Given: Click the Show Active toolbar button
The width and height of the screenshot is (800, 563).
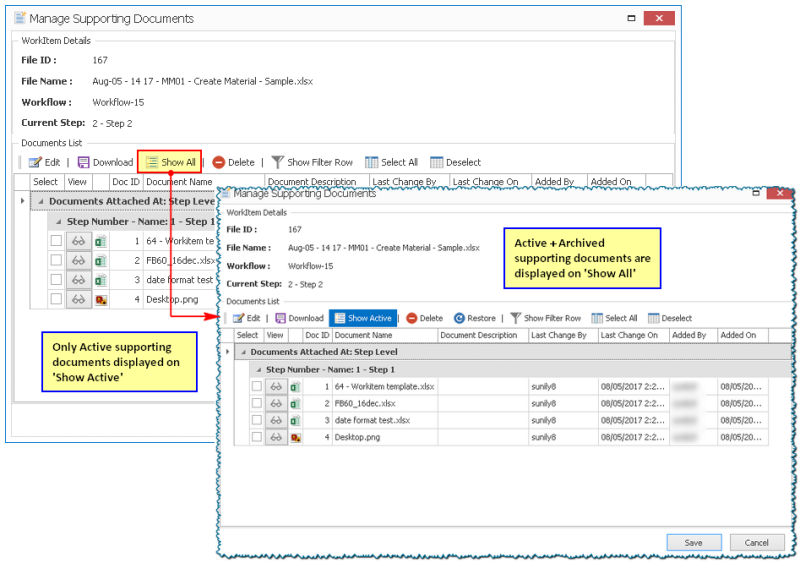Looking at the screenshot, I should click(363, 318).
